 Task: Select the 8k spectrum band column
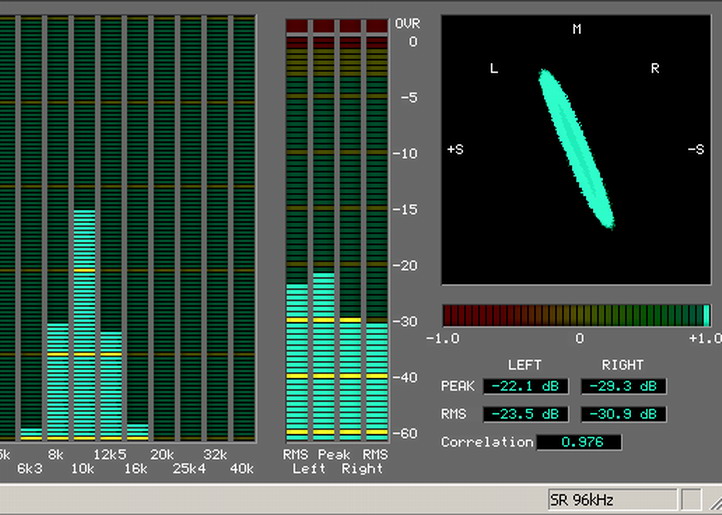pos(58,380)
